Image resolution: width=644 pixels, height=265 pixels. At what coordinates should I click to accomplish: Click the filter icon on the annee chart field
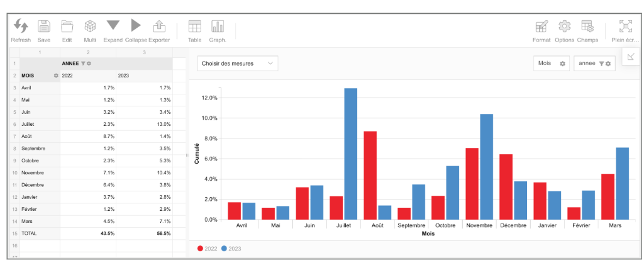point(601,64)
